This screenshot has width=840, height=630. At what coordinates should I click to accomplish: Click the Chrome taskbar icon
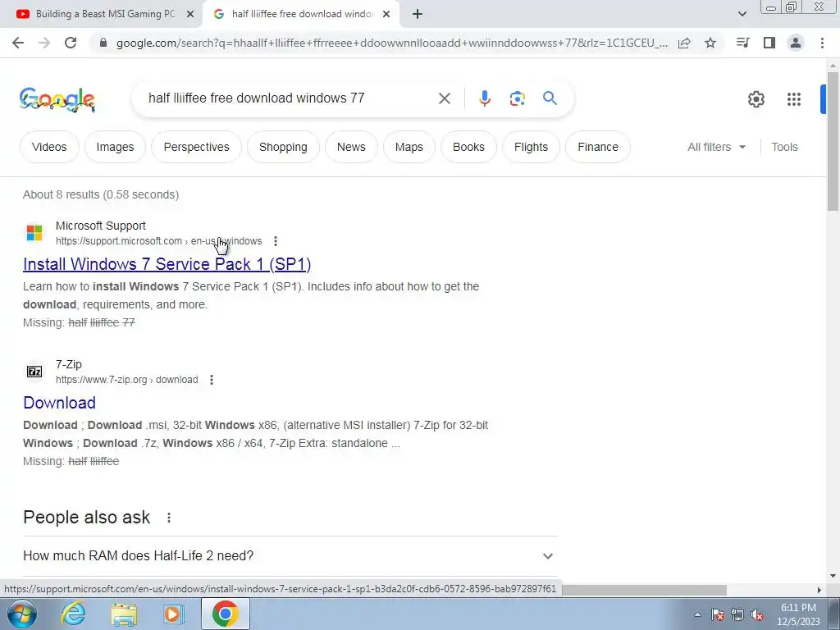point(225,614)
